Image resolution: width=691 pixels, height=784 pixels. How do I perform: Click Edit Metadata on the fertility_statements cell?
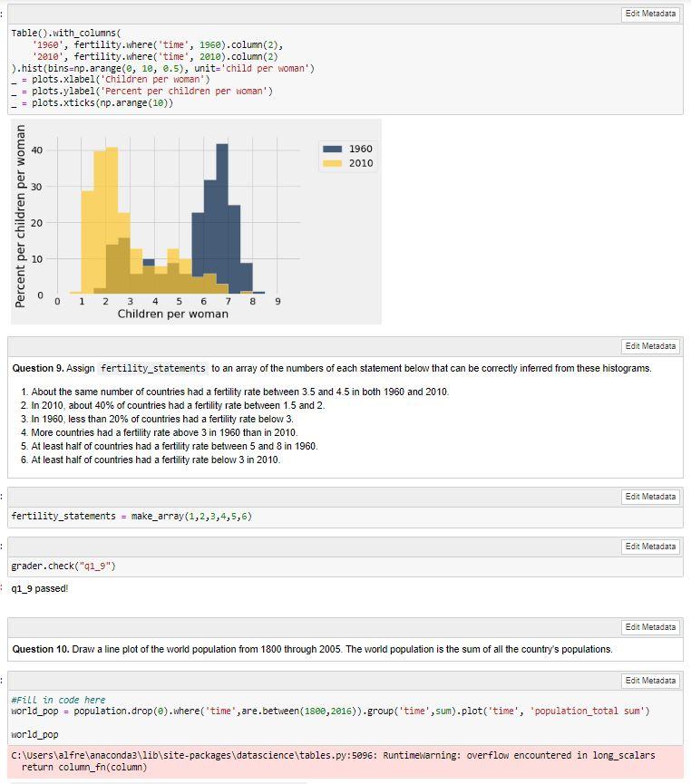(x=650, y=497)
